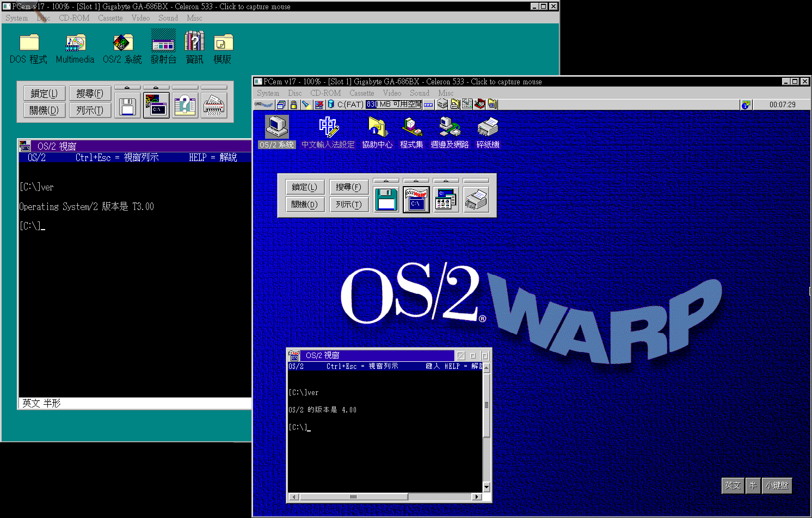Click 關機(D) on the back window LaunchPad
This screenshot has width=812, height=518.
(45, 110)
